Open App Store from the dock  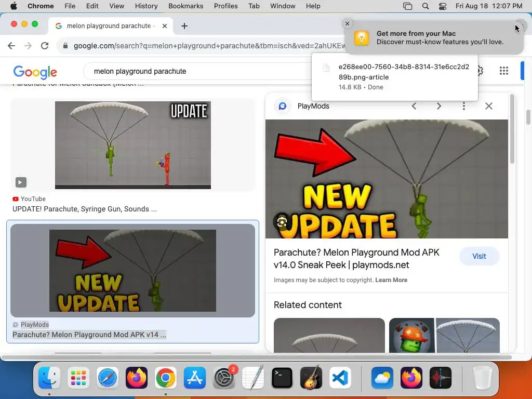coord(195,378)
